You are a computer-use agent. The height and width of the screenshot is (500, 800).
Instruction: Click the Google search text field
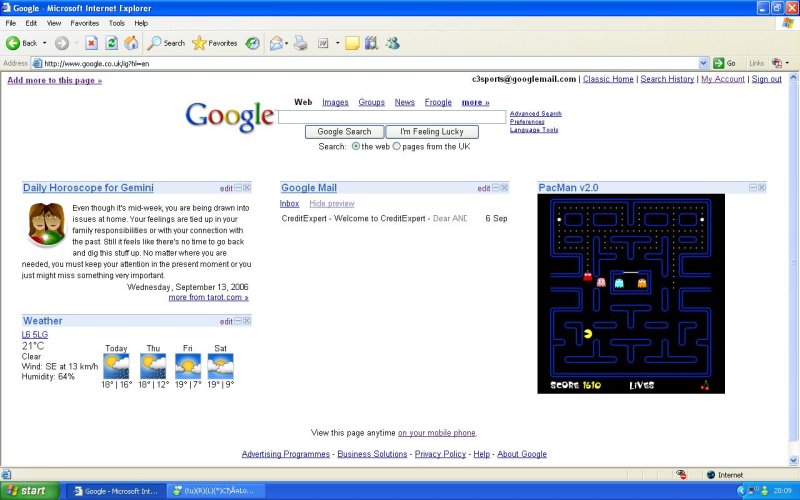(x=392, y=117)
